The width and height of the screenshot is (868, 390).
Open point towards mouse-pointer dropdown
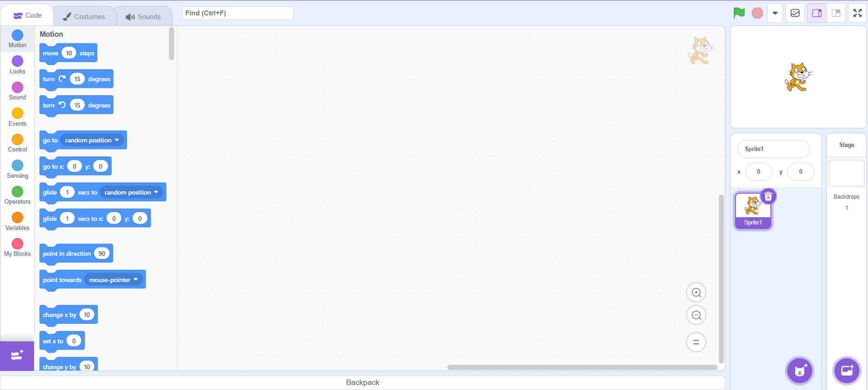coord(113,280)
